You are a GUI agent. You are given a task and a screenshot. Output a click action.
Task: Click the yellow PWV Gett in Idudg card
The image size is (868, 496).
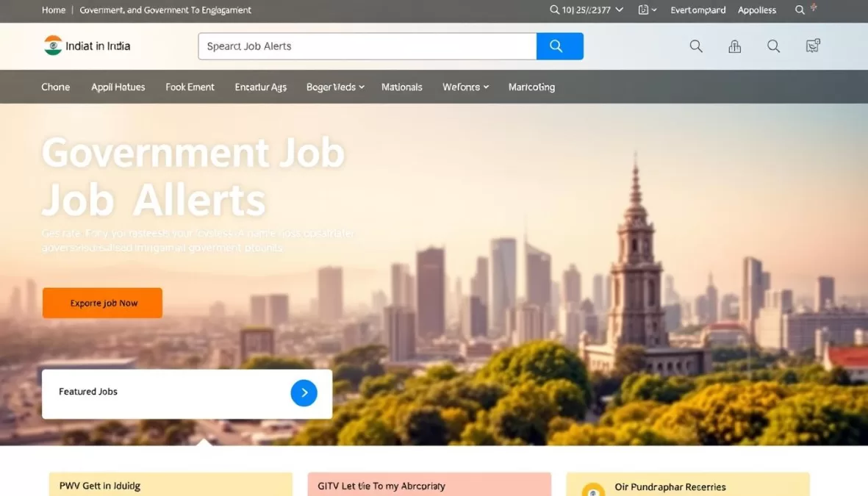[170, 484]
